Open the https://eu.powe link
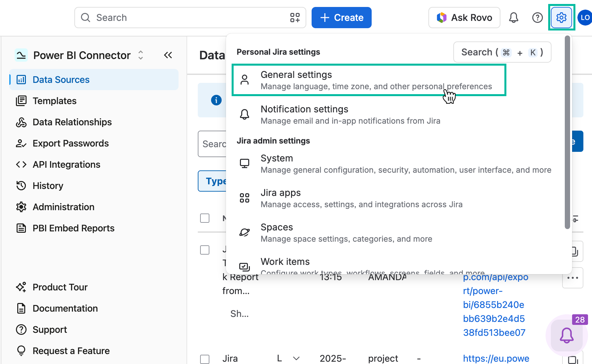592x364 pixels. click(x=496, y=358)
